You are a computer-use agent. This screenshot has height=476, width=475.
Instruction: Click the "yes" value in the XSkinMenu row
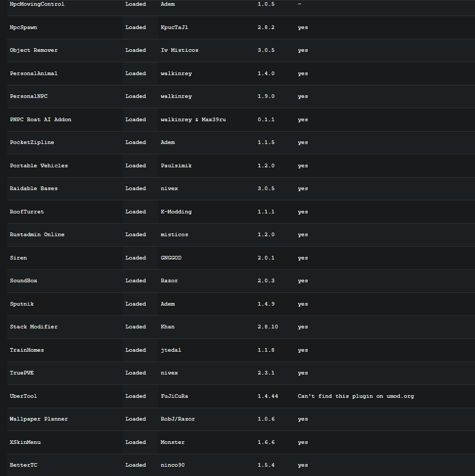(x=303, y=443)
